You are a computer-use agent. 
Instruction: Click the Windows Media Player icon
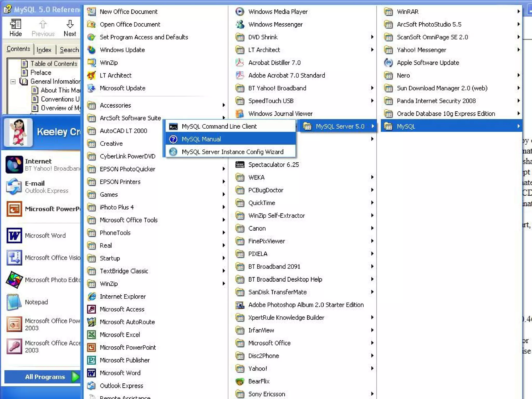[x=240, y=12]
